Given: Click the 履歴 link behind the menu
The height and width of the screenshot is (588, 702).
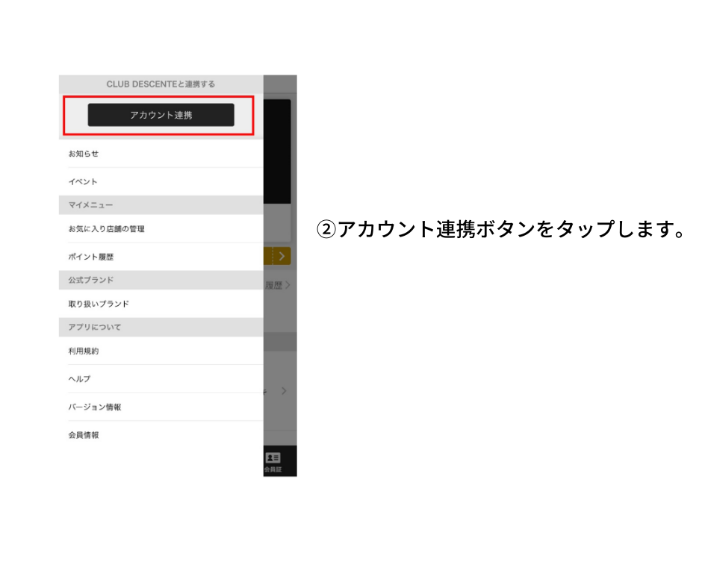Looking at the screenshot, I should [278, 285].
